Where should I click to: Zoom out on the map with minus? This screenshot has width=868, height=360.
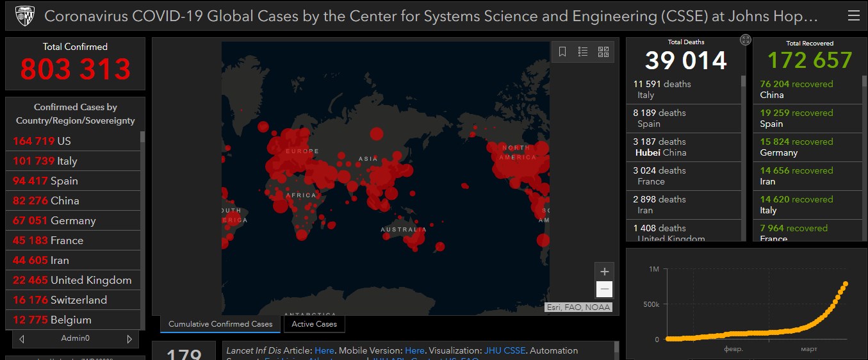(604, 290)
